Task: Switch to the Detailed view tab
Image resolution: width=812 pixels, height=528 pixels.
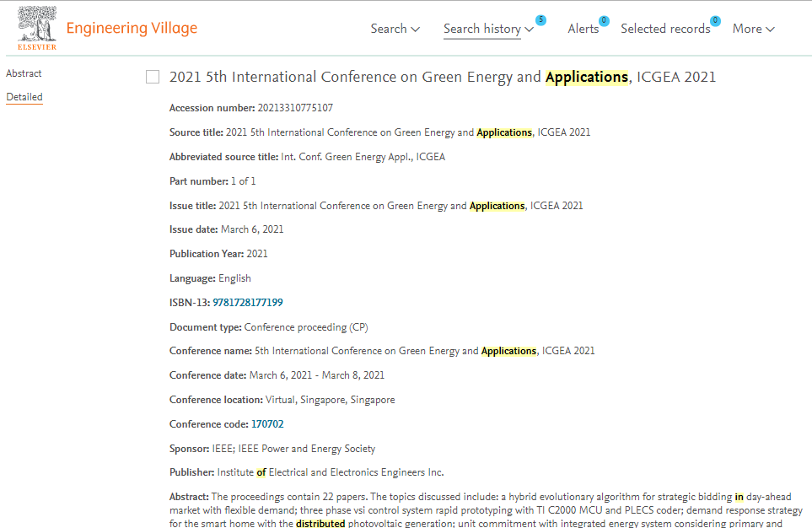Action: [x=24, y=97]
